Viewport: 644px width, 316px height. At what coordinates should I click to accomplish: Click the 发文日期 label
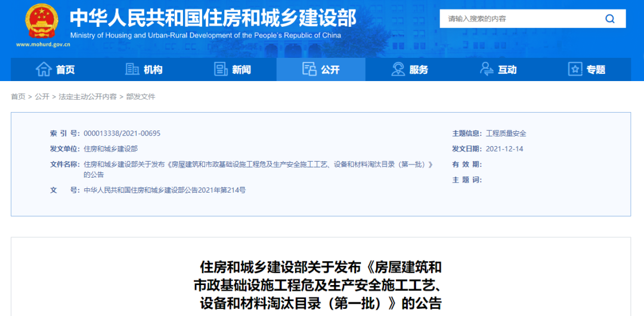(x=467, y=148)
